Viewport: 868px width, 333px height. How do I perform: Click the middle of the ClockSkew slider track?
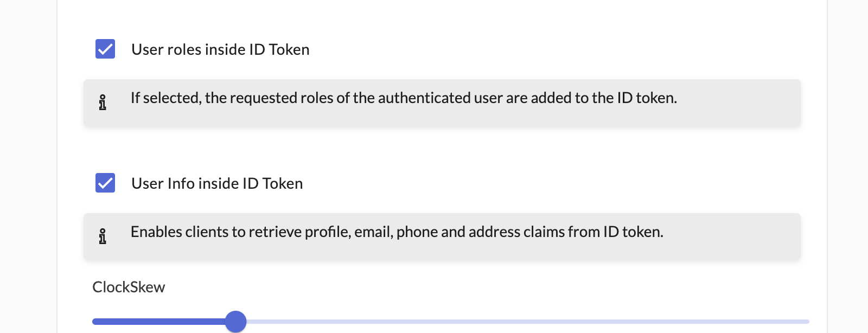click(451, 322)
